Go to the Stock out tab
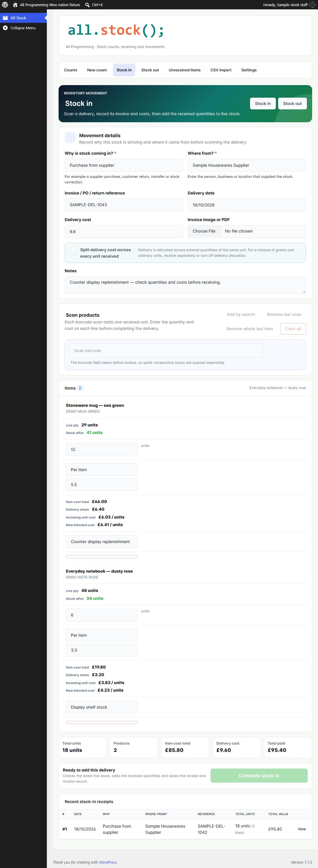The height and width of the screenshot is (868, 318). (x=150, y=70)
